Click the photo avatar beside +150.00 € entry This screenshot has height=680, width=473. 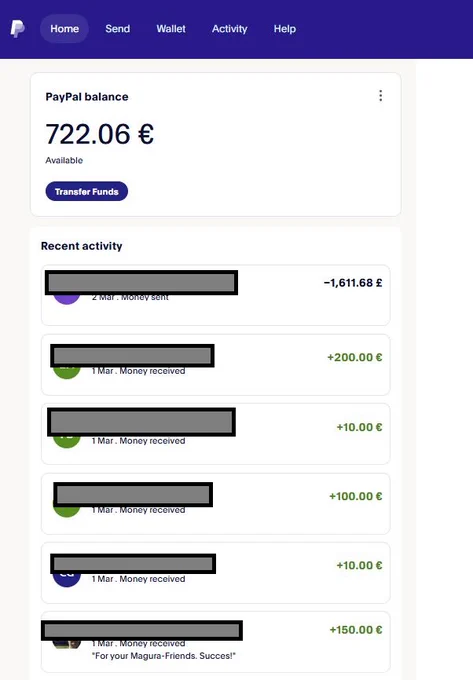pyautogui.click(x=66, y=644)
